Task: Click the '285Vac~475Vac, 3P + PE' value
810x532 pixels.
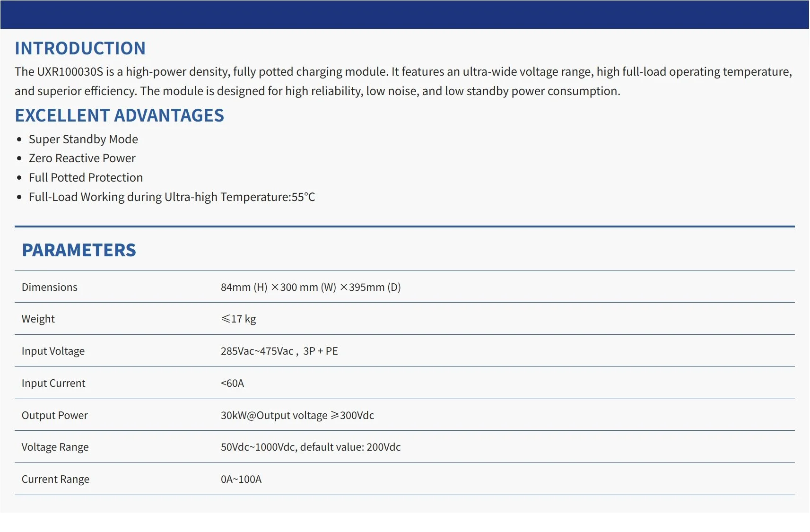Action: 279,351
